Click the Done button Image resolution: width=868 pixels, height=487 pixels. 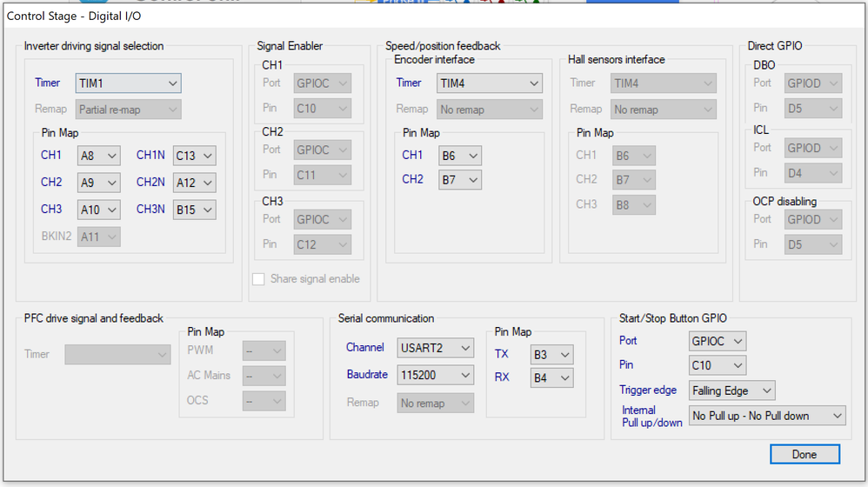pos(805,454)
